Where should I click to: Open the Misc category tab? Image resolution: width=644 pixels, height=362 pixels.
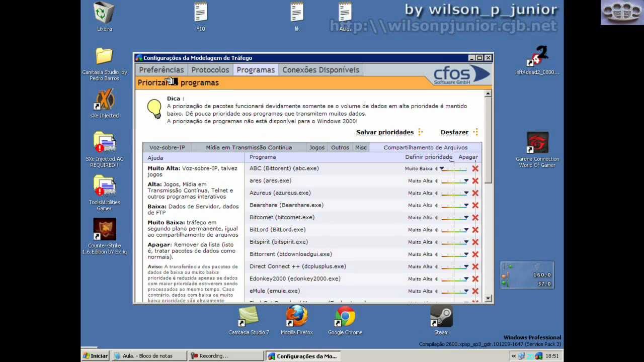pyautogui.click(x=361, y=147)
